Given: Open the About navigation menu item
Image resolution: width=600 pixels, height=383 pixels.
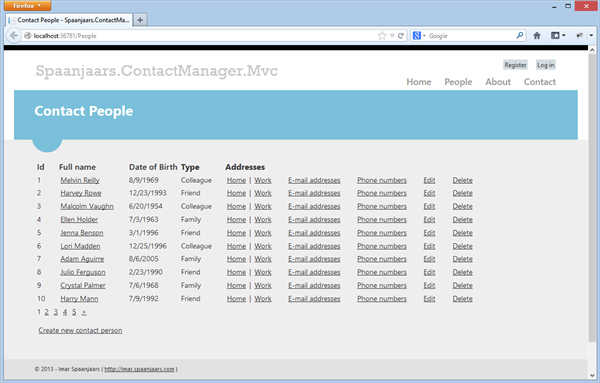Looking at the screenshot, I should click(x=498, y=82).
